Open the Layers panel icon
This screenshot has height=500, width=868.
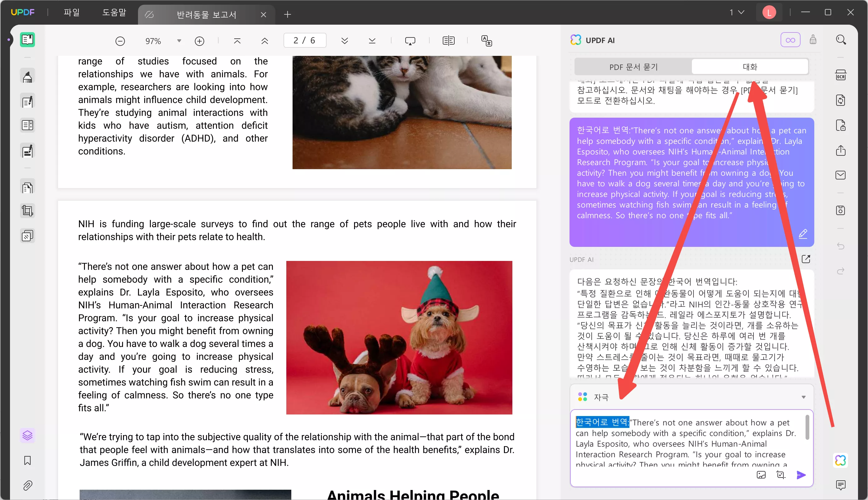pos(27,435)
